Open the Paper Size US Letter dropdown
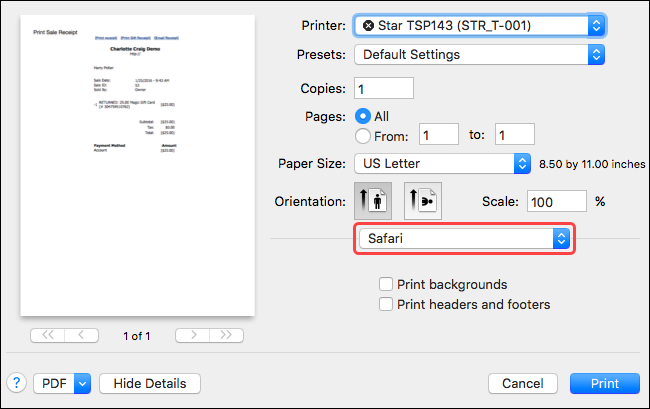This screenshot has width=650, height=409. point(442,164)
